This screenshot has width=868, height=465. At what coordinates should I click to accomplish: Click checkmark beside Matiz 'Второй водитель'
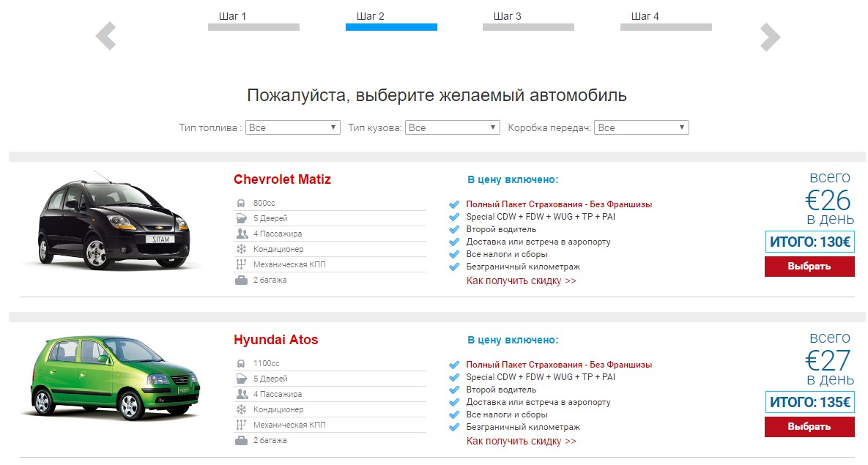coord(454,229)
